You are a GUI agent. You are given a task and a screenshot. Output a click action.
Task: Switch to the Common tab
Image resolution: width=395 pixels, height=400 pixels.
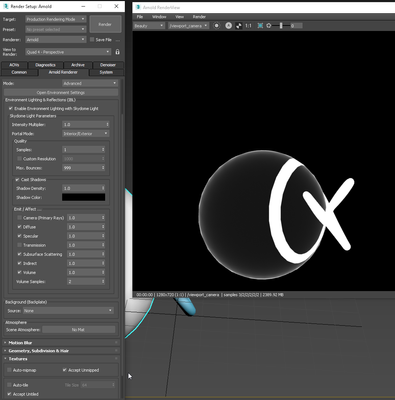pyautogui.click(x=19, y=72)
